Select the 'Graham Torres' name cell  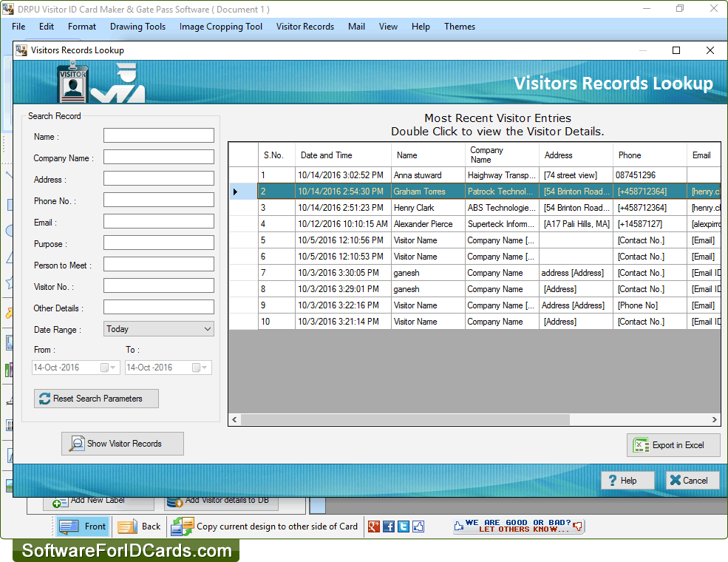[428, 192]
